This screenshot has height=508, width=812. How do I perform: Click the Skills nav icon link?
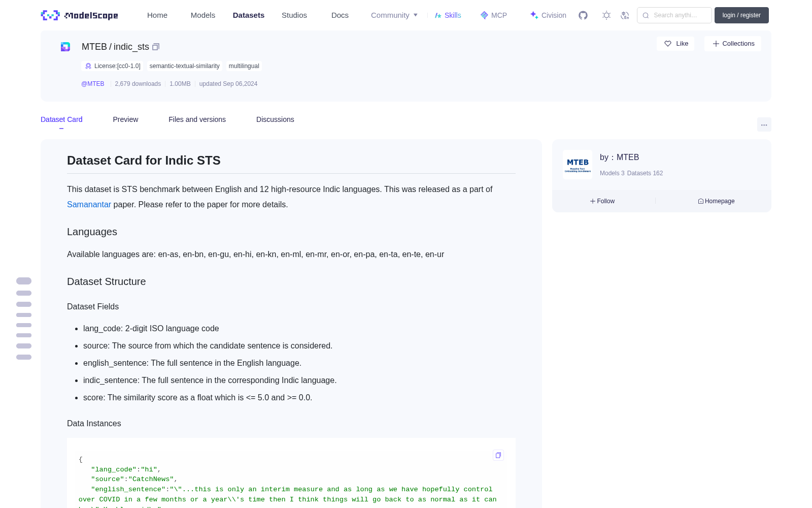click(x=448, y=15)
